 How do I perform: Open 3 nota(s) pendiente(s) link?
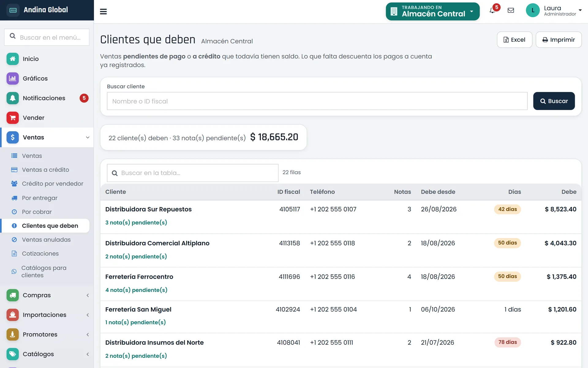(x=136, y=223)
